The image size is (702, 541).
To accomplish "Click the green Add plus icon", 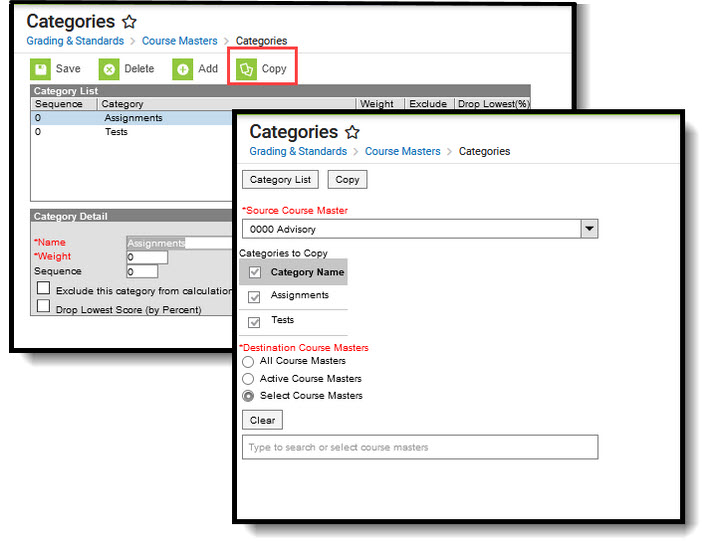I will pos(182,69).
